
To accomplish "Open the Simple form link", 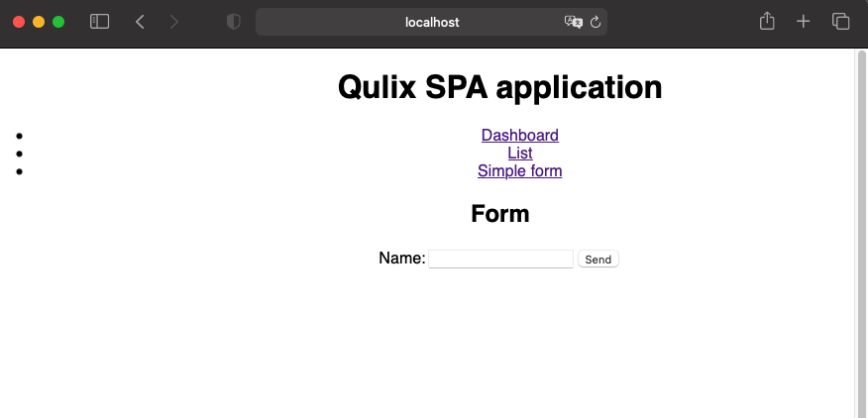I will 519,171.
